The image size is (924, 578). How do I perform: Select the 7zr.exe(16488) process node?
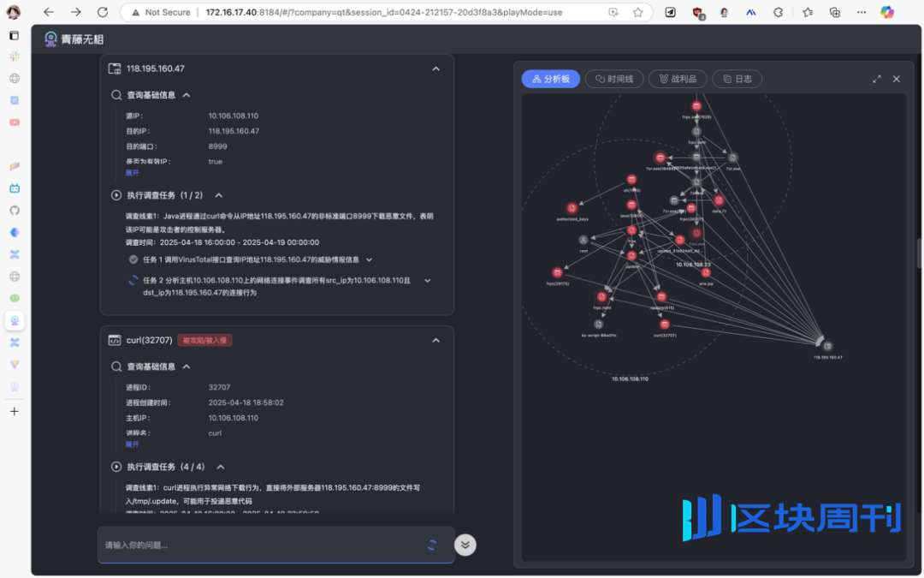click(660, 158)
